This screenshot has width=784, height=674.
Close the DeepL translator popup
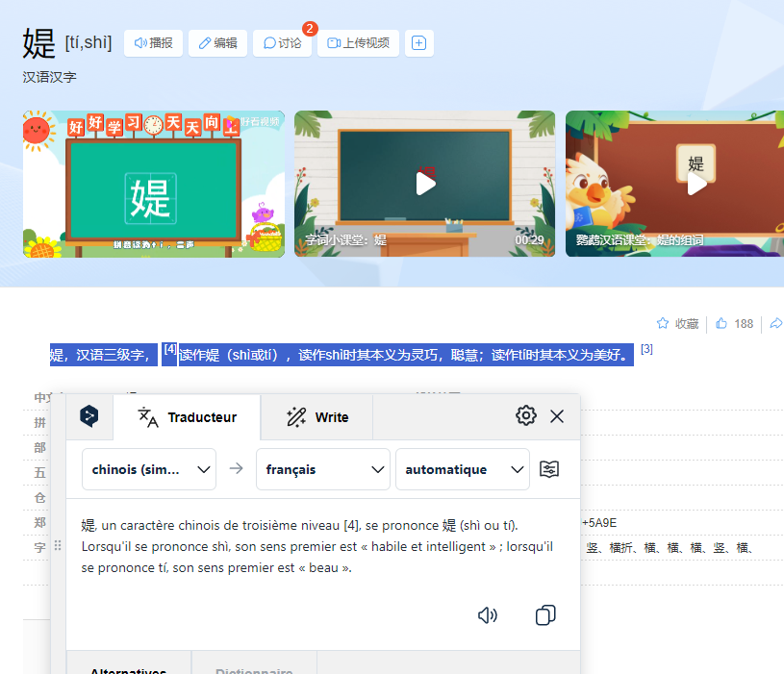point(557,416)
